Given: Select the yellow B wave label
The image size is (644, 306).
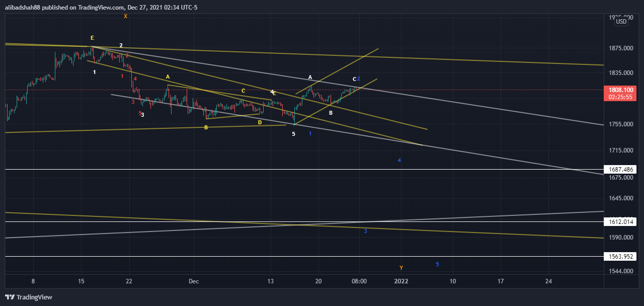Looking at the screenshot, I should click(206, 128).
